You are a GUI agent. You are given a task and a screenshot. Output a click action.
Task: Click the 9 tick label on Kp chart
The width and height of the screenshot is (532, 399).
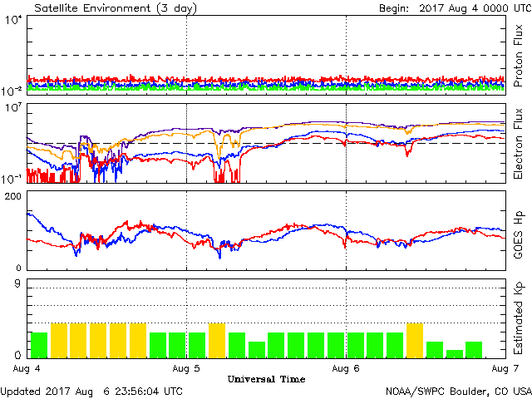(x=17, y=283)
